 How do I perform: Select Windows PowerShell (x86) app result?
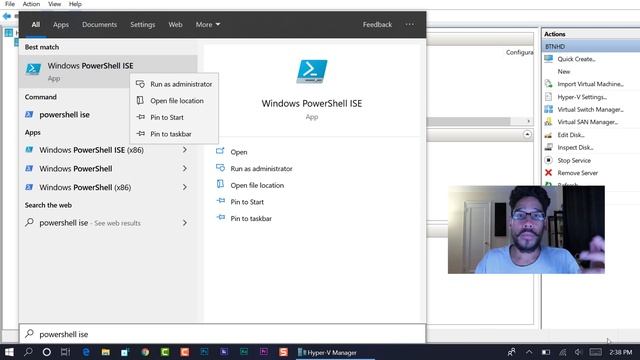(x=85, y=187)
